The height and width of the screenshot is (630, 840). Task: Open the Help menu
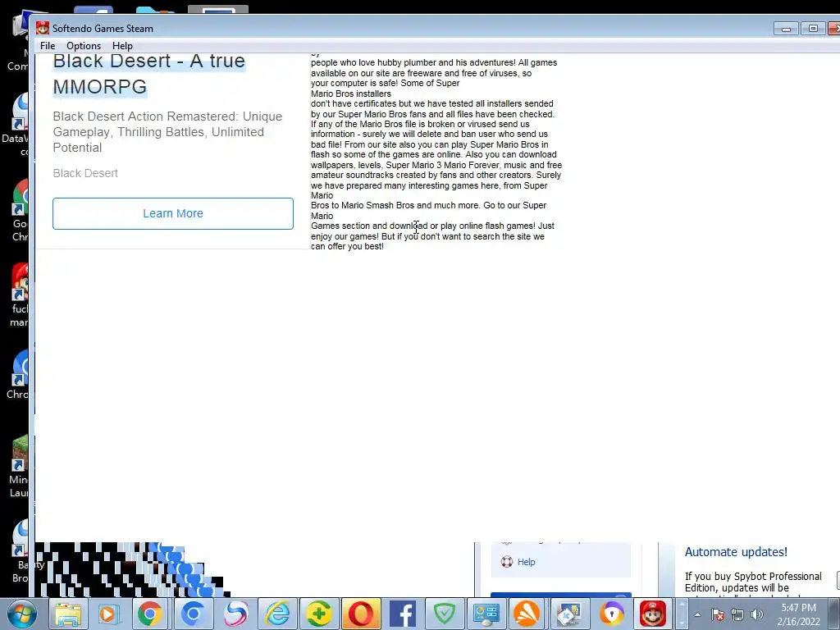tap(122, 46)
